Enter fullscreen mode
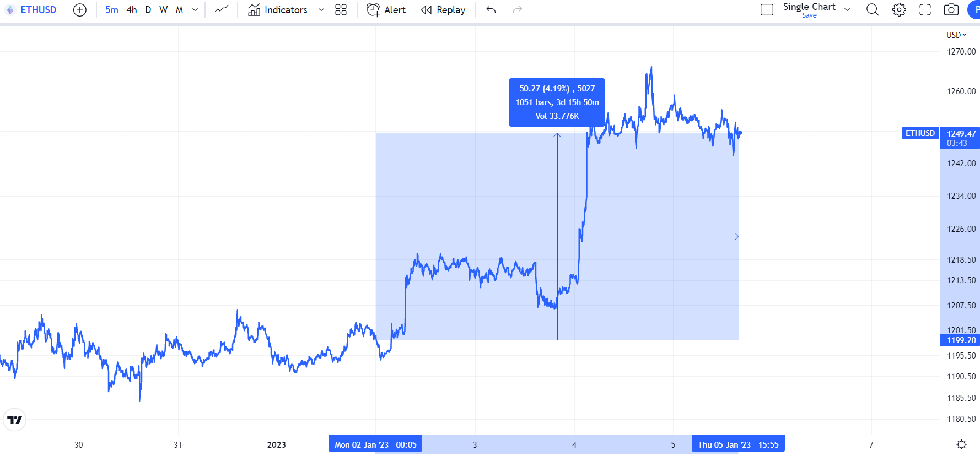 point(925,10)
